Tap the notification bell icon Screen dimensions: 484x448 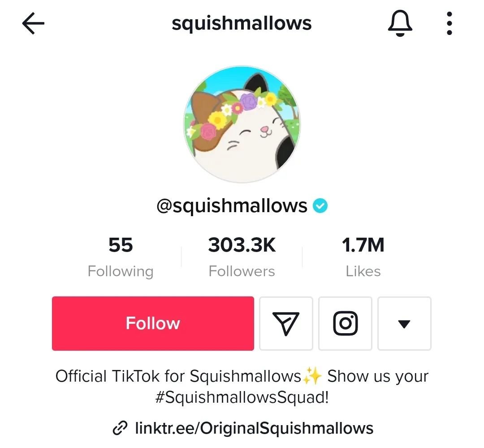(400, 23)
